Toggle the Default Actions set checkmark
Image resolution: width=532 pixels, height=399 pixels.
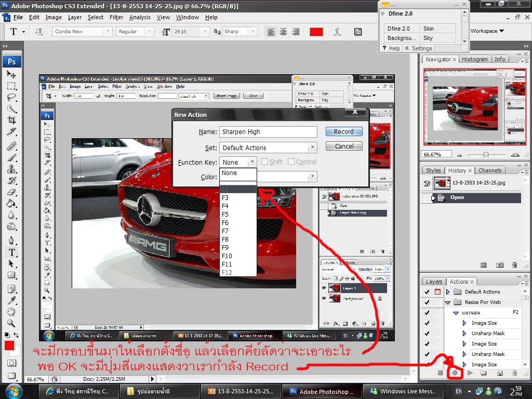coord(427,292)
